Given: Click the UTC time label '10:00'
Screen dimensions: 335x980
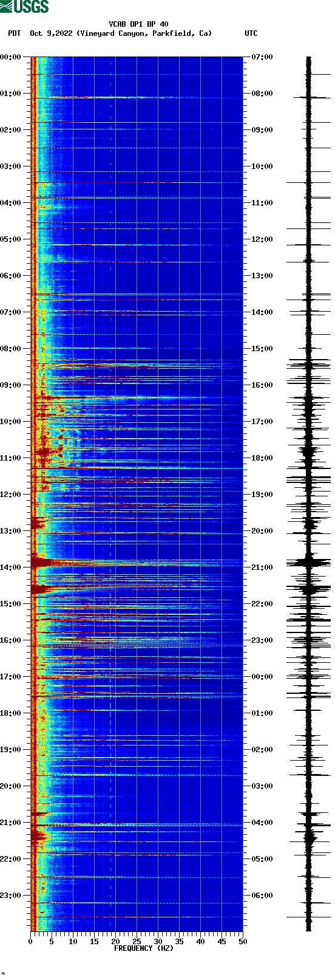Looking at the screenshot, I should click(x=262, y=166).
